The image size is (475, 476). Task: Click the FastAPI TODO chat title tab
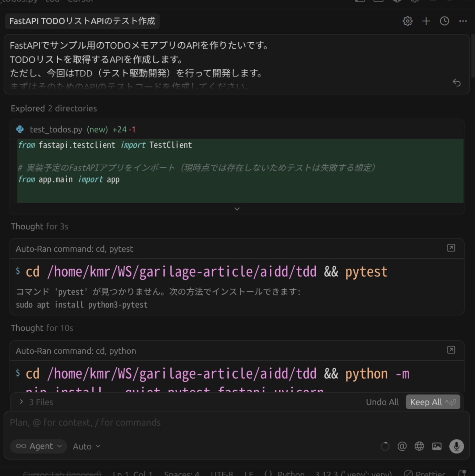82,21
